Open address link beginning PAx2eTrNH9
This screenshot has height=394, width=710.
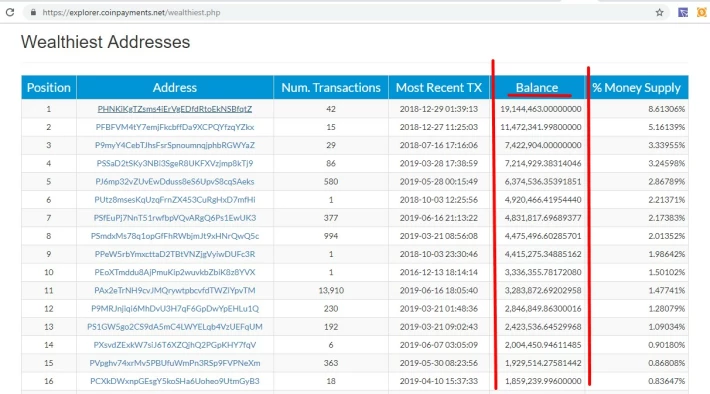pyautogui.click(x=175, y=290)
